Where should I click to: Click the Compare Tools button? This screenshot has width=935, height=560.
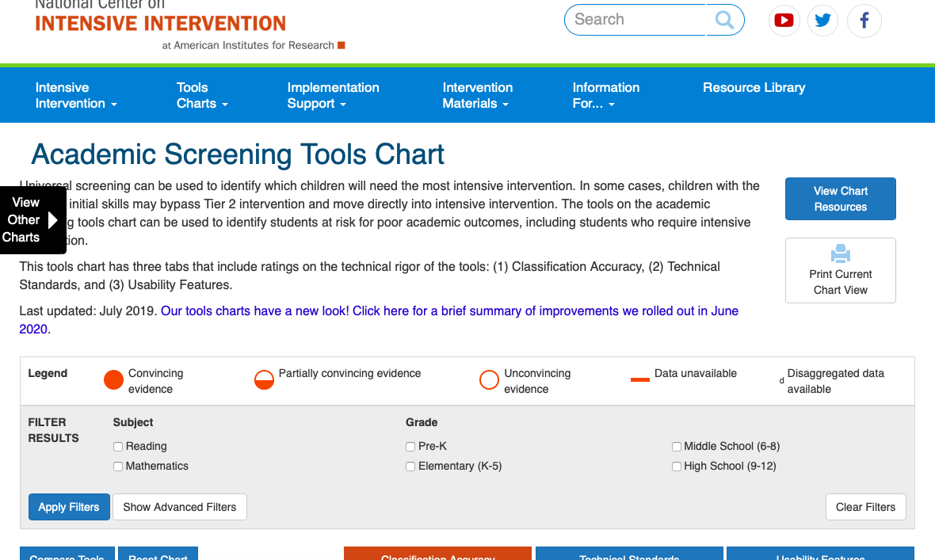tap(67, 554)
